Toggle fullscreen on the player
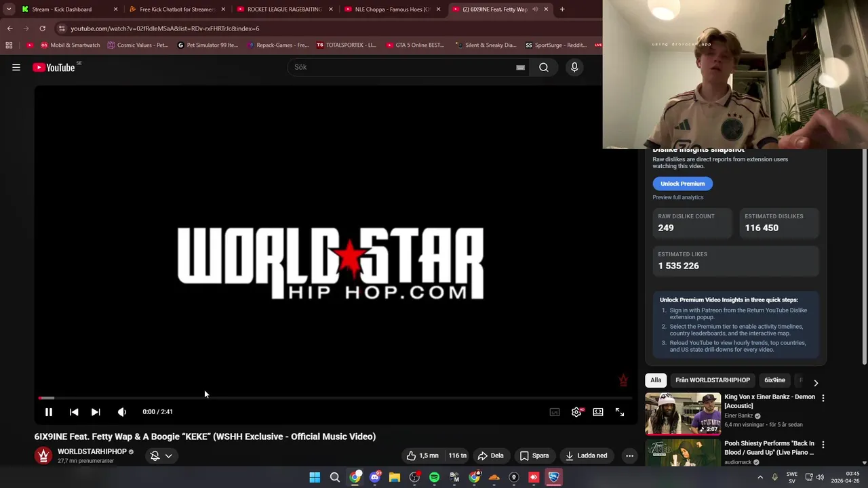Image resolution: width=868 pixels, height=488 pixels. 620,411
